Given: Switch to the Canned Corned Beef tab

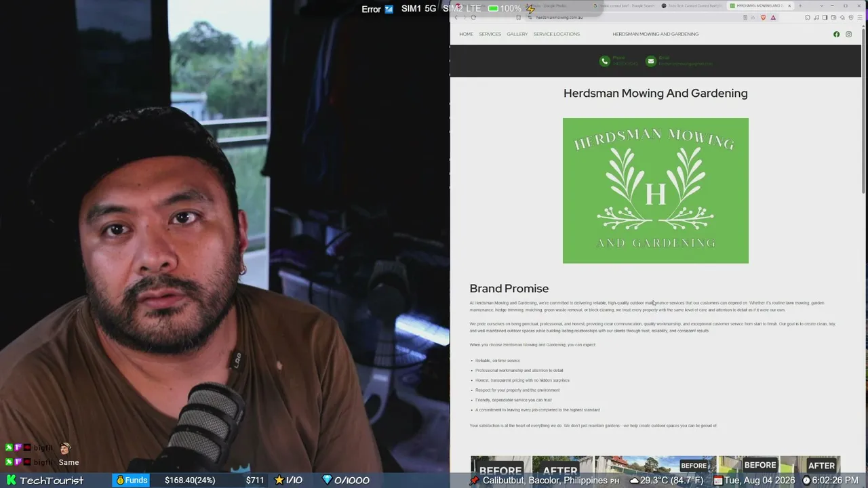Looking at the screenshot, I should pos(692,5).
